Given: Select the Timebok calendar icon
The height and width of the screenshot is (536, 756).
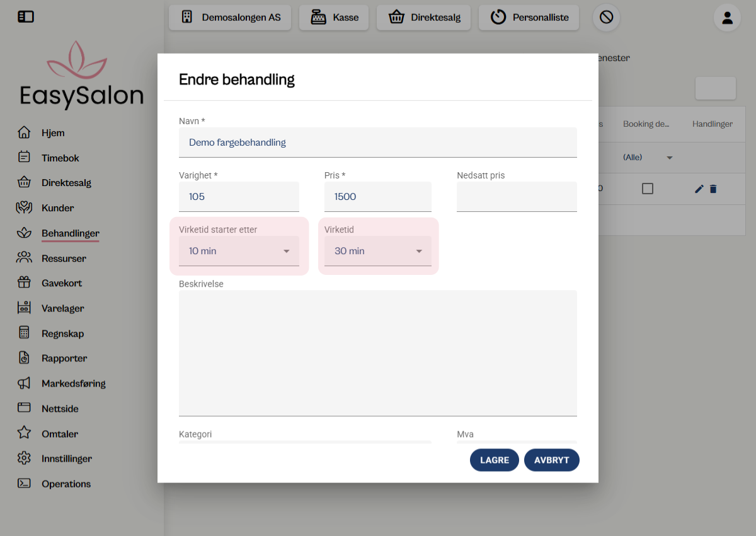Looking at the screenshot, I should click(25, 158).
